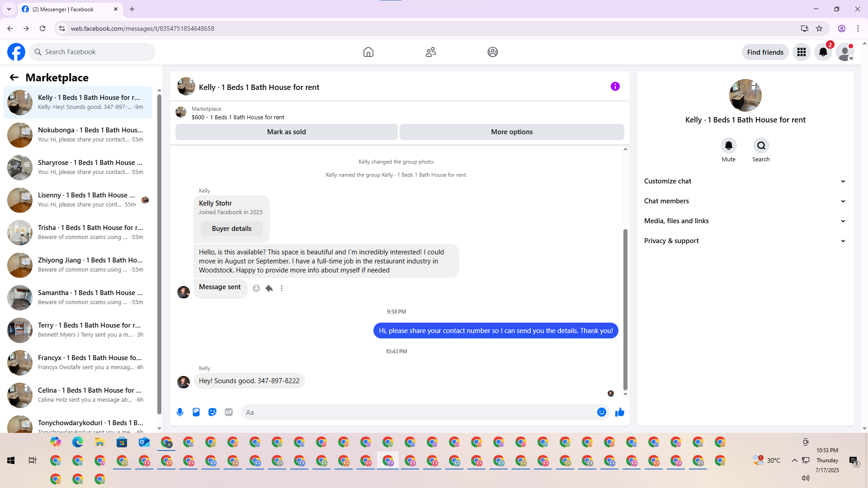Open the Facebook menu grid icon
The width and height of the screenshot is (868, 488).
(x=802, y=52)
